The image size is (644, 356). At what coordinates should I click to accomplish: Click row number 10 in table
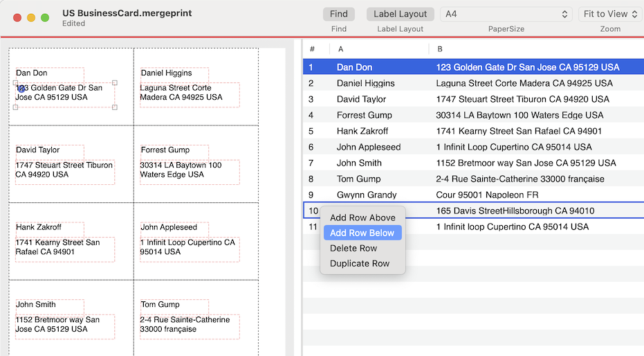pos(313,211)
